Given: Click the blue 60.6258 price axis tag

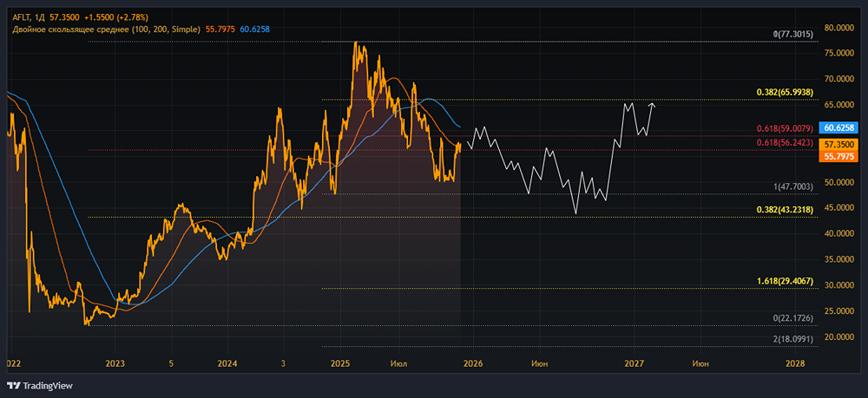Looking at the screenshot, I should pyautogui.click(x=840, y=127).
